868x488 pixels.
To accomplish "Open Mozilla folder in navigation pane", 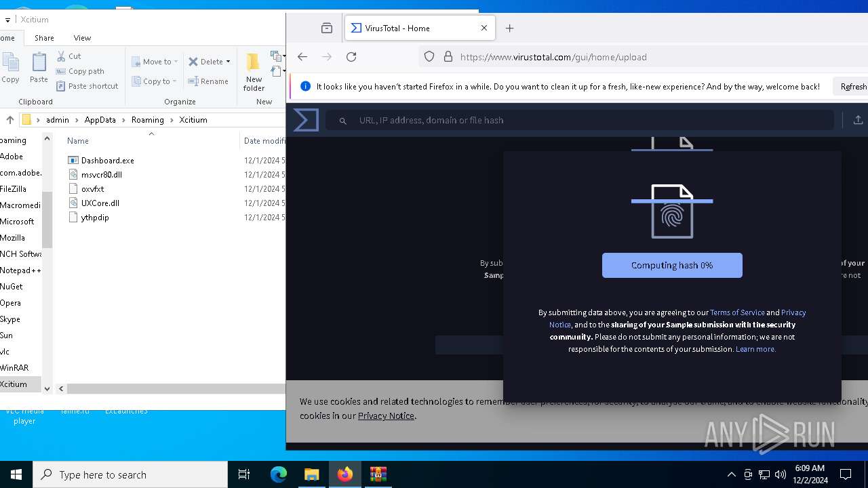I will point(12,238).
